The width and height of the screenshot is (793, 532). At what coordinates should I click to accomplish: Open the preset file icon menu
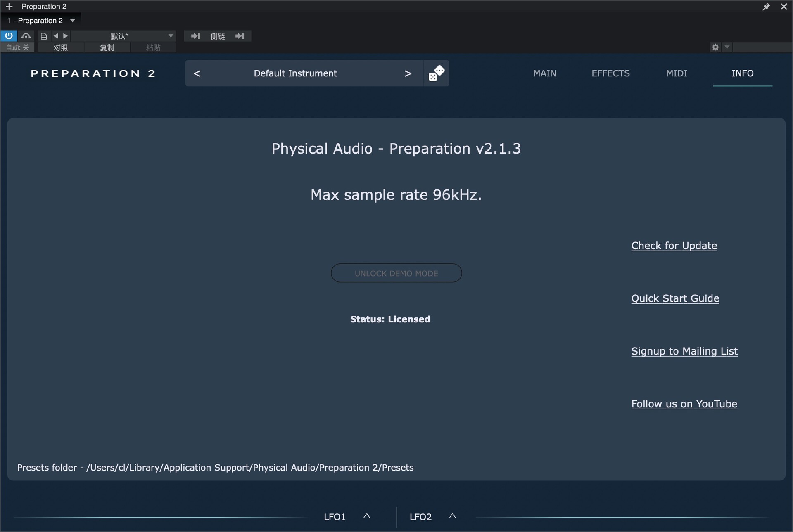[x=44, y=36]
